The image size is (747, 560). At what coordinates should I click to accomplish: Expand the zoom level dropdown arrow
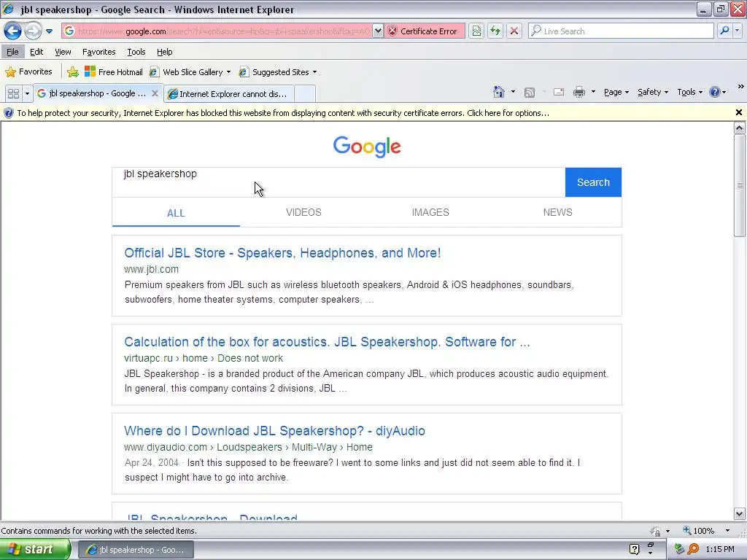click(727, 531)
